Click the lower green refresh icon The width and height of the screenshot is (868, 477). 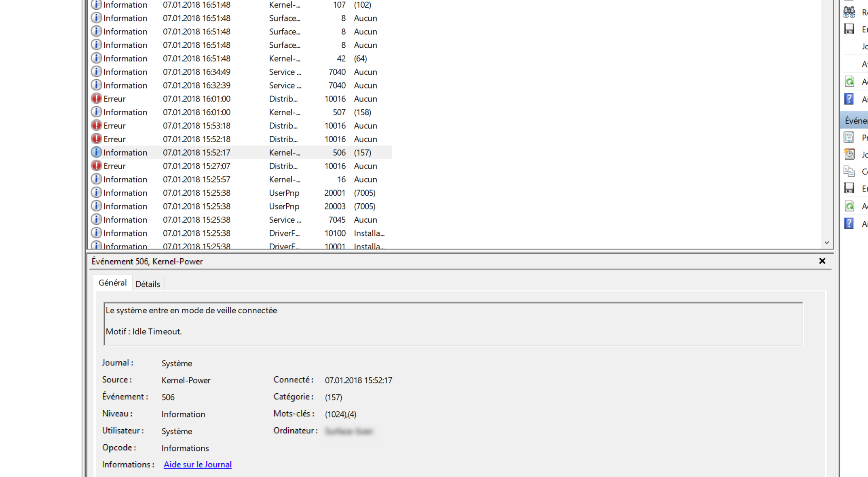coord(849,206)
